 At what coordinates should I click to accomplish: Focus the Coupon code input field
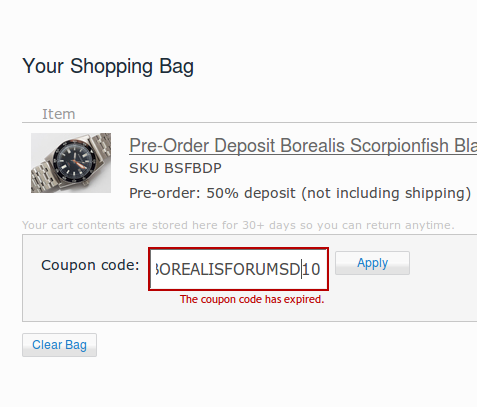[x=239, y=269]
